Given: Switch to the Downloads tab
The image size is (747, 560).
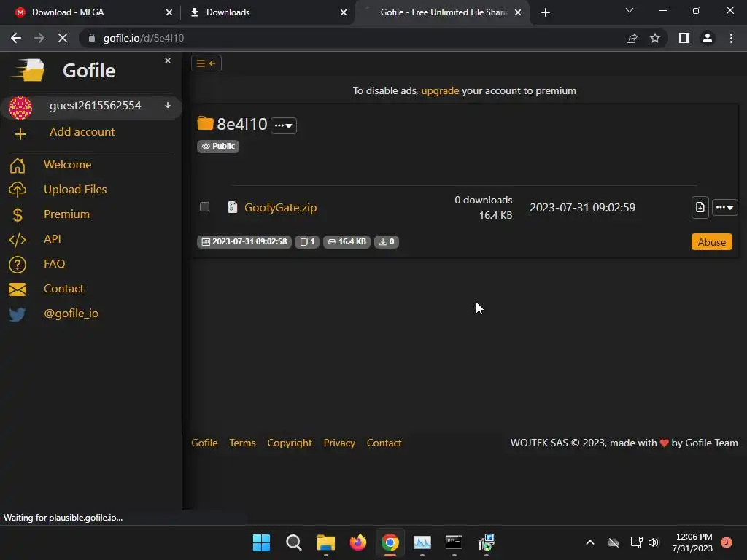Looking at the screenshot, I should click(267, 12).
